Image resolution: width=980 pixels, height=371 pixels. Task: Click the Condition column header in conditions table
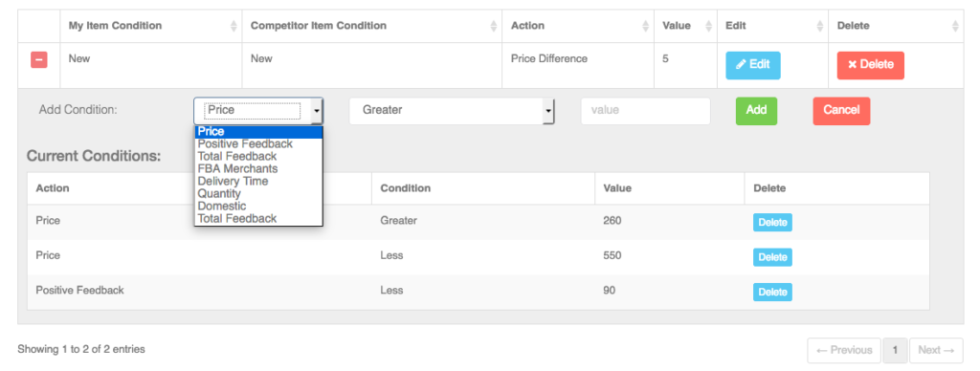click(x=483, y=188)
